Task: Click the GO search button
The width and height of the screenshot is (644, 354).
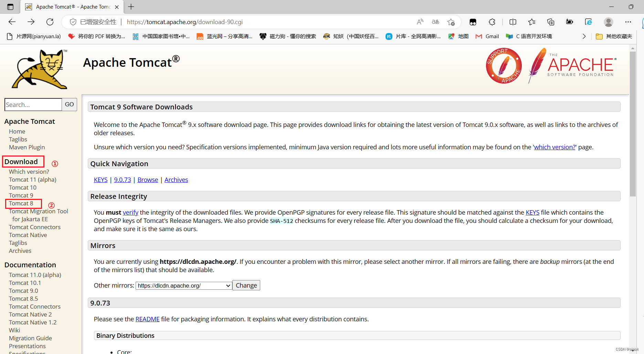Action: point(69,105)
